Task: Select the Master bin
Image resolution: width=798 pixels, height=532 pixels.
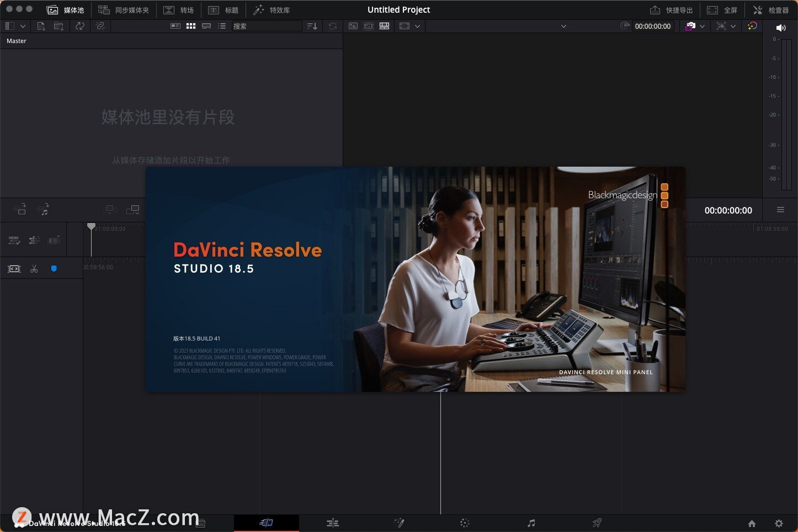Action: coord(17,41)
